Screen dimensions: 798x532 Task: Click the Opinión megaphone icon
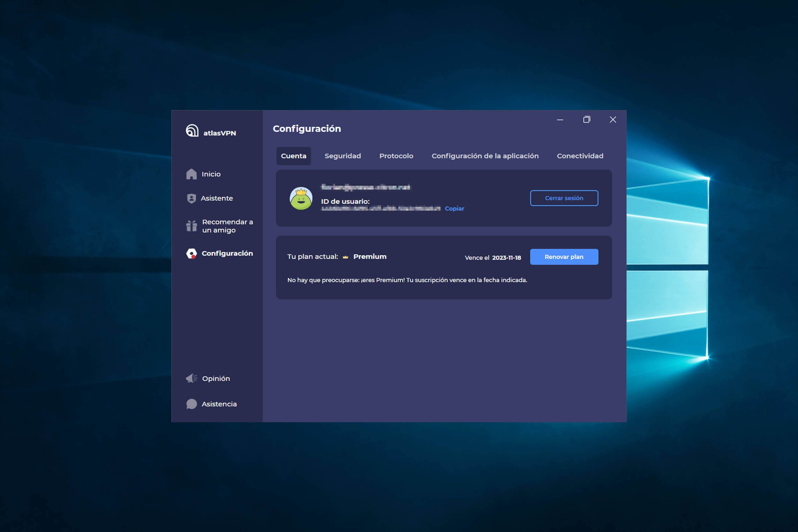[x=191, y=378]
